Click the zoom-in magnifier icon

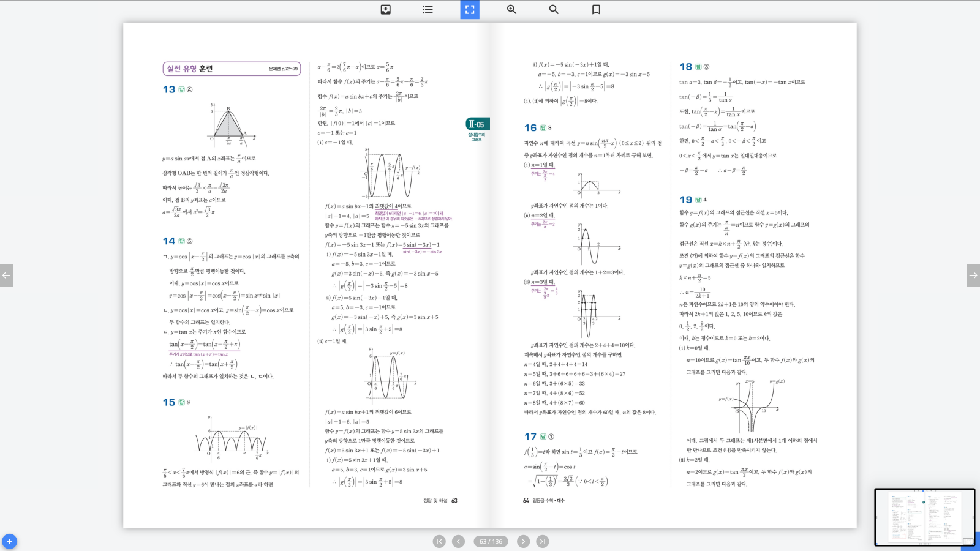tap(511, 9)
